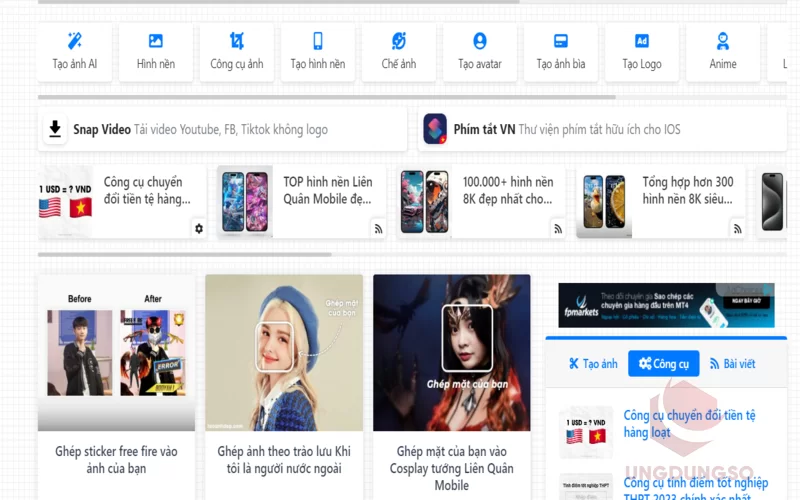Click the car and astronaut wallpapers thumbnail
This screenshot has width=800, height=500.
pyautogui.click(x=424, y=202)
